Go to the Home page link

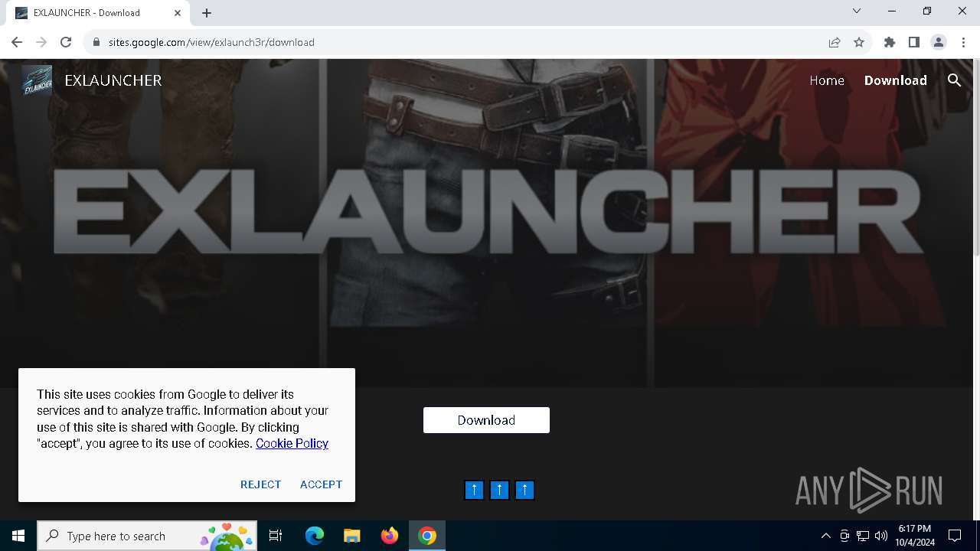pyautogui.click(x=827, y=80)
